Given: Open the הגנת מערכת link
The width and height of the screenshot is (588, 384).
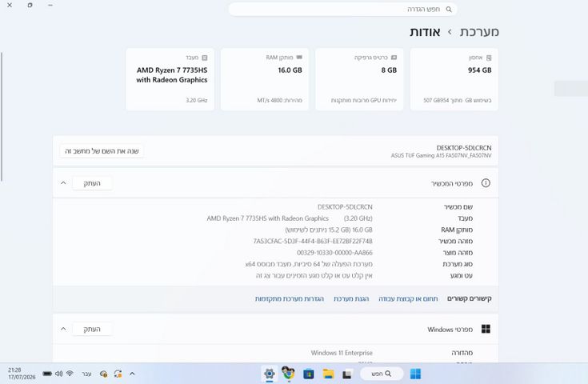Looking at the screenshot, I should coord(351,299).
